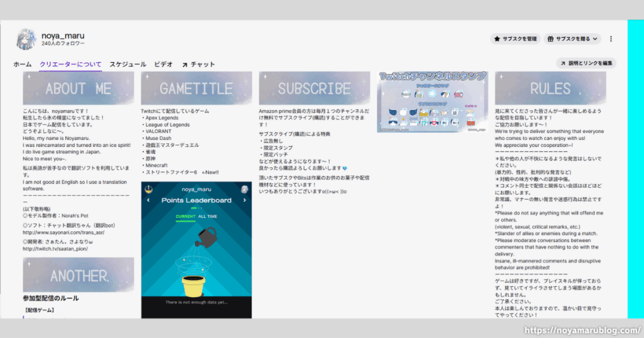Switch leaderboard to ALL TIME
Screen dimensions: 644x338
pyautogui.click(x=207, y=216)
